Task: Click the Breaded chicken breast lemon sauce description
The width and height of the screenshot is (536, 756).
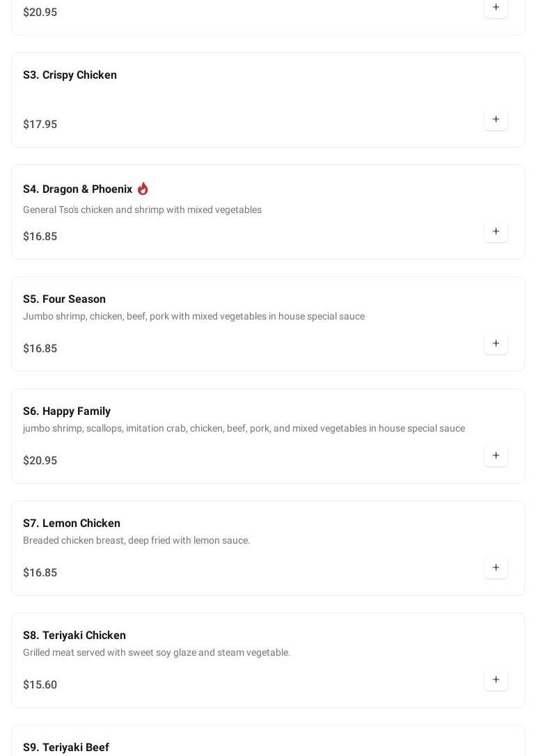Action: click(136, 540)
